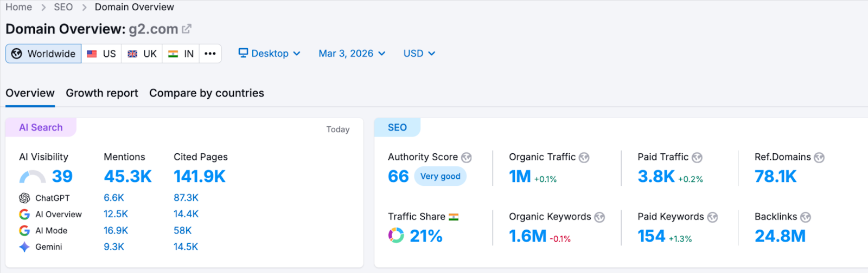The width and height of the screenshot is (868, 273).
Task: Click the info icon beside Backlinks
Action: 806,217
